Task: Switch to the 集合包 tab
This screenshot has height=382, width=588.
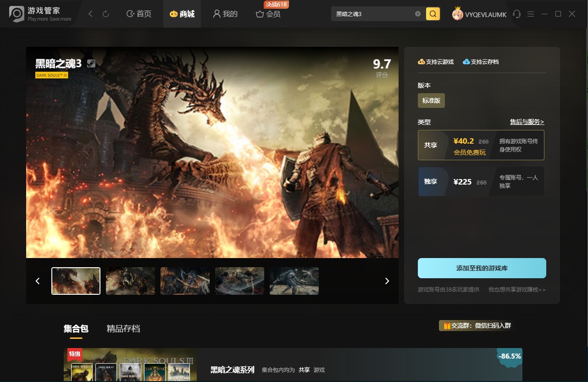Action: pyautogui.click(x=76, y=329)
